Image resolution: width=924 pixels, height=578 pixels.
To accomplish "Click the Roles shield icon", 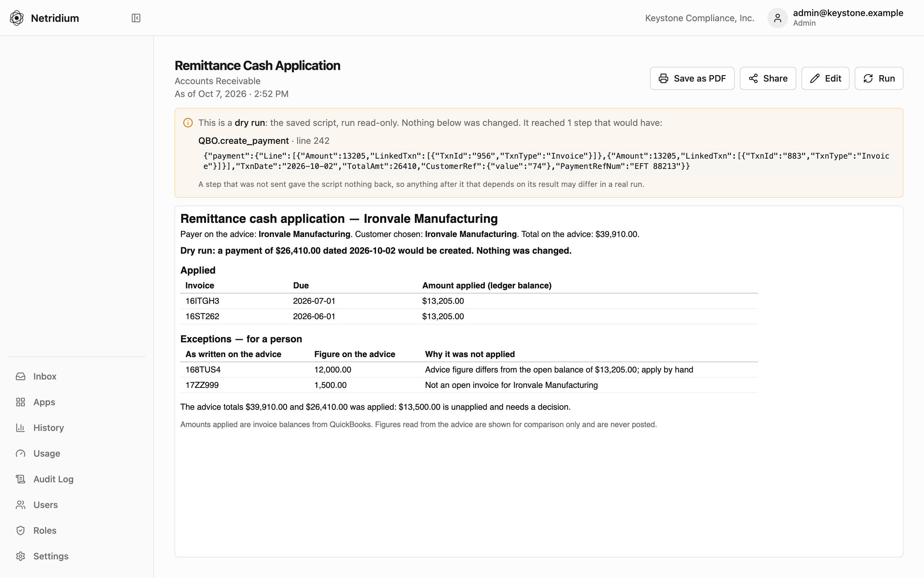I will 21,530.
